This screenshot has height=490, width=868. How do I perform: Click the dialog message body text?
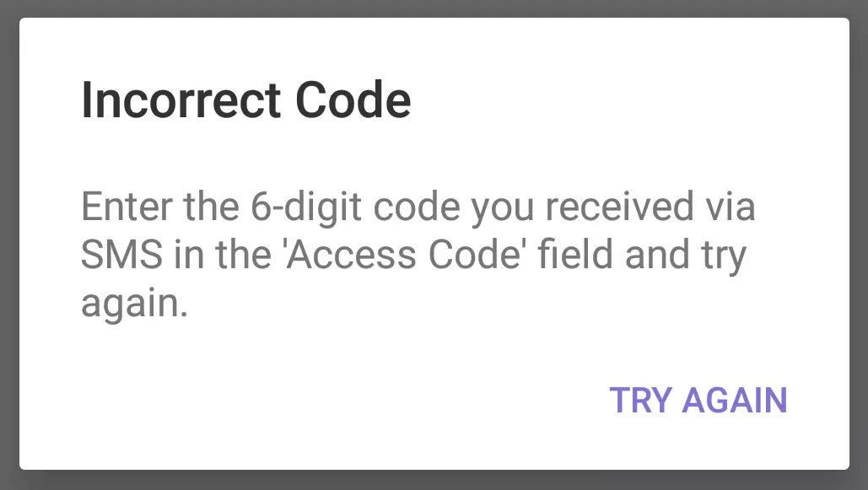pos(418,256)
